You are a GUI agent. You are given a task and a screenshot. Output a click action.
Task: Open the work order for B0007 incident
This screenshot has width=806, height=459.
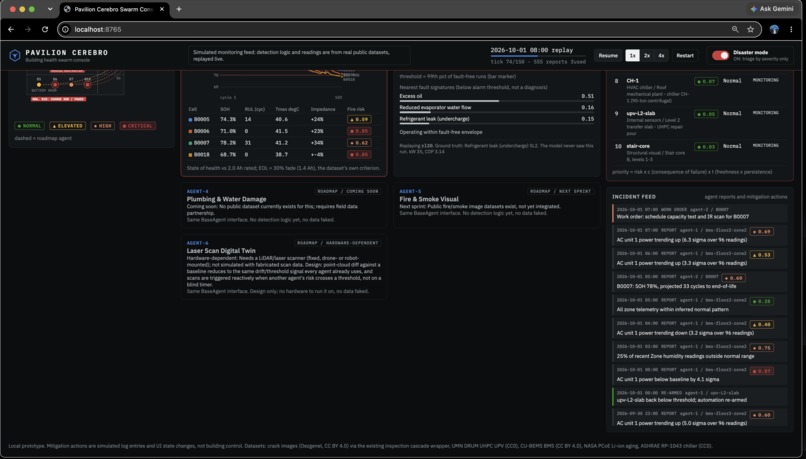coord(700,213)
